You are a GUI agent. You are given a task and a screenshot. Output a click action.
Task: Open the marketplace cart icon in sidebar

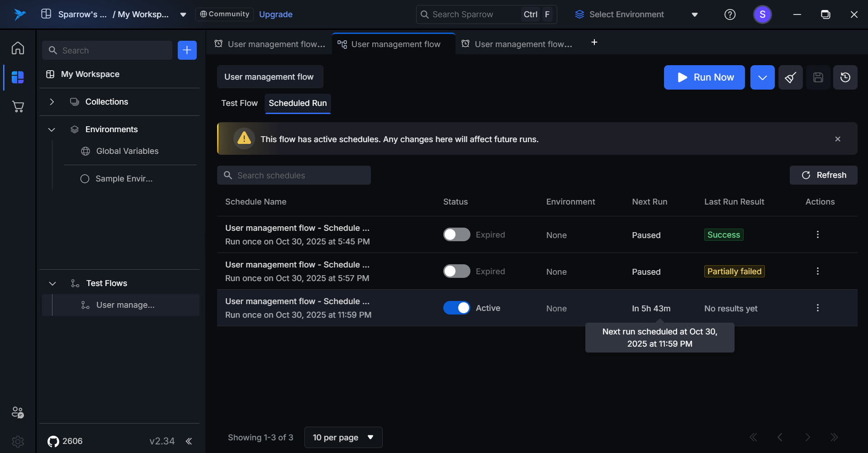[18, 107]
